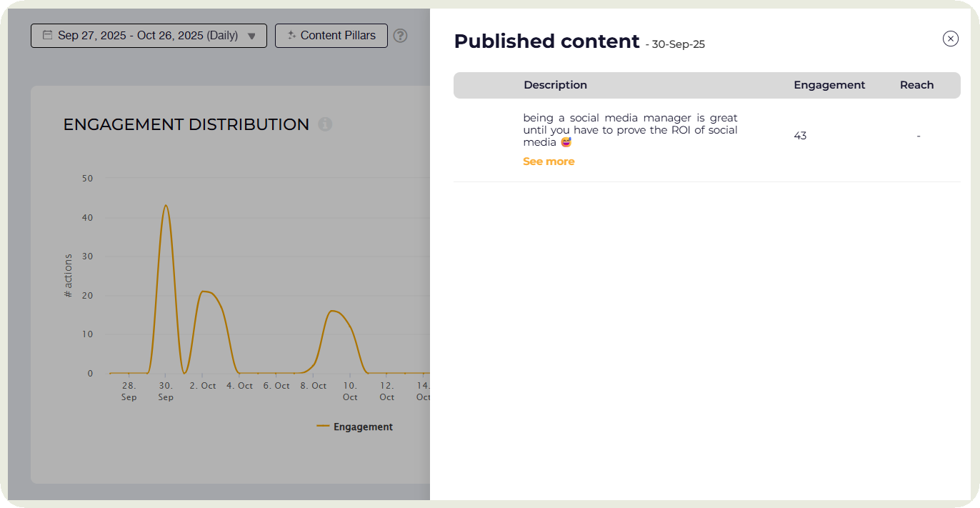The image size is (980, 508).
Task: Select the Engagement column header
Action: (x=829, y=85)
